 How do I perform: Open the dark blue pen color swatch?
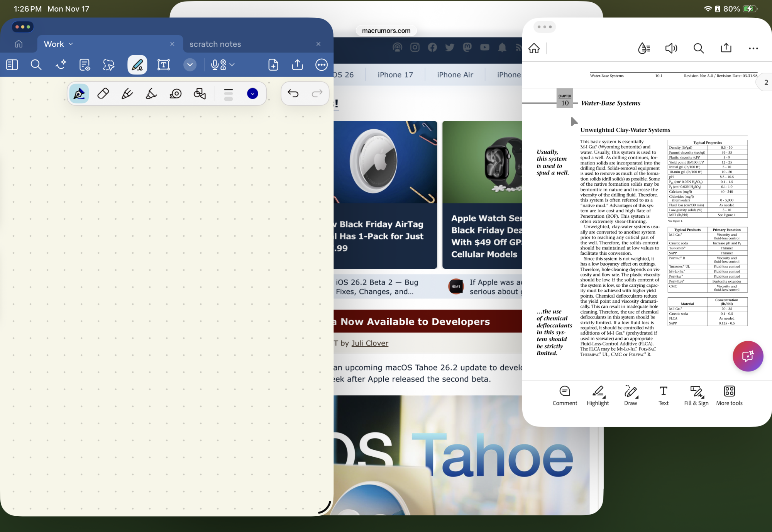coord(252,93)
